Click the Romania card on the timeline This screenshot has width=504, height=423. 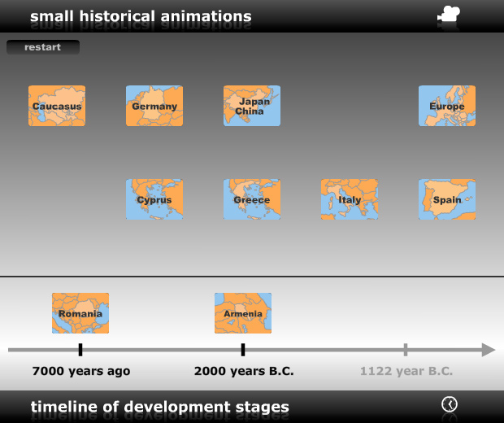tap(80, 313)
